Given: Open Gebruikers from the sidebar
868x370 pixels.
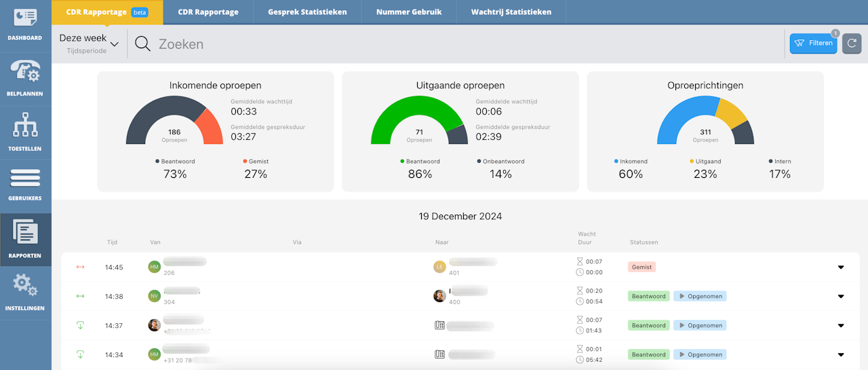Looking at the screenshot, I should (x=25, y=183).
